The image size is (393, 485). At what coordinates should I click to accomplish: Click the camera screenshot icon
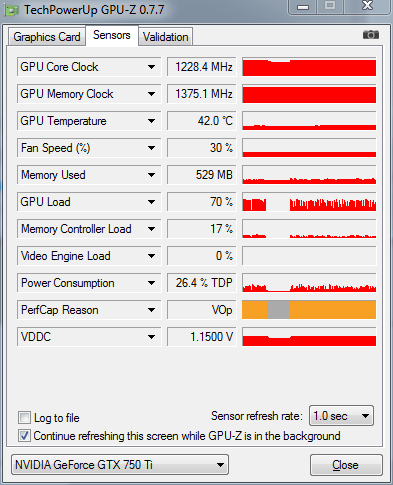click(371, 35)
